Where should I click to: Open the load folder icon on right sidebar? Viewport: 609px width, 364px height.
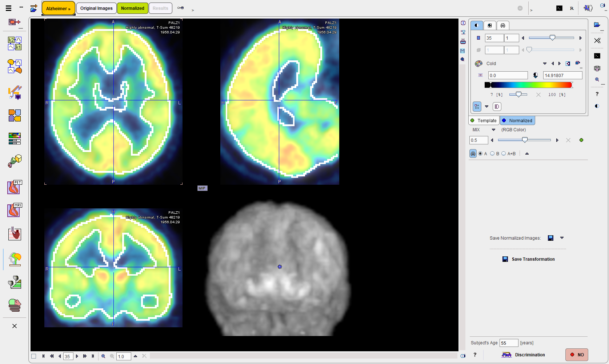(x=597, y=25)
